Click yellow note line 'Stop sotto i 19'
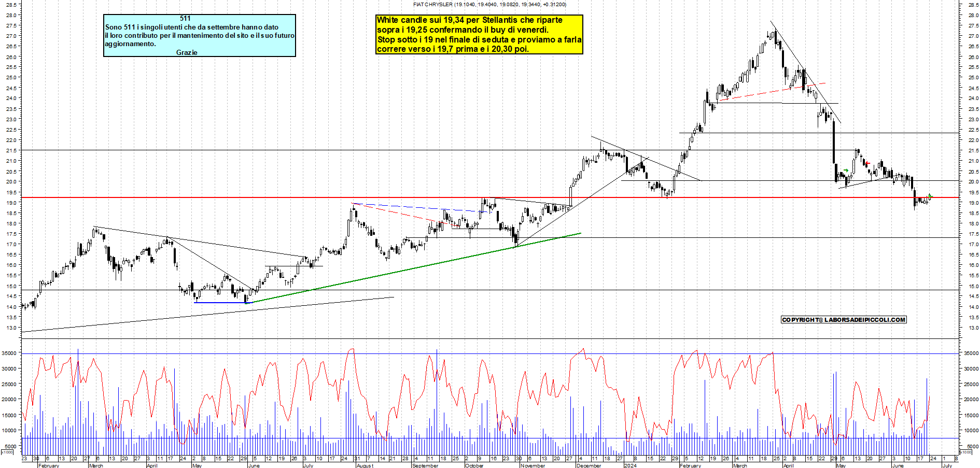980x468 pixels. pyautogui.click(x=479, y=40)
